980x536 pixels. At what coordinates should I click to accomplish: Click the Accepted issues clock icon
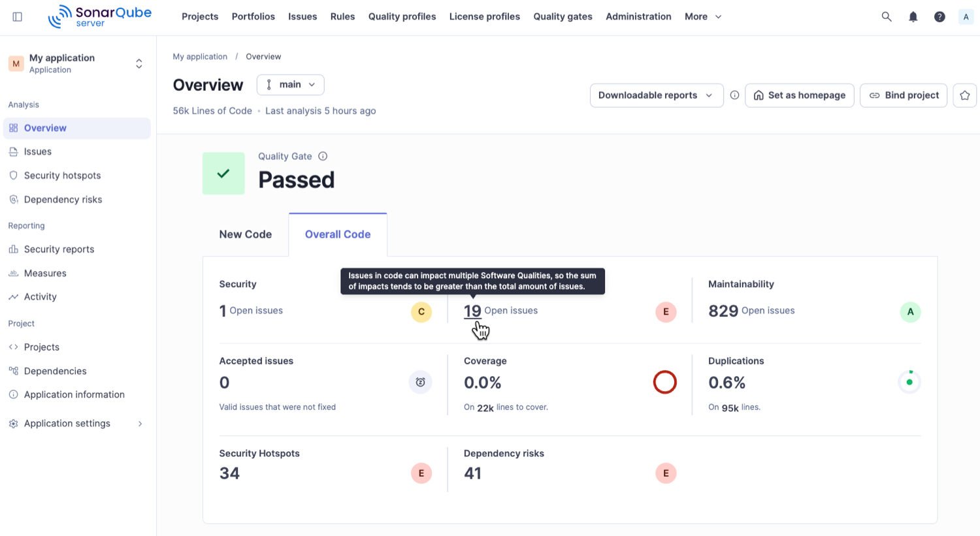[x=421, y=383]
